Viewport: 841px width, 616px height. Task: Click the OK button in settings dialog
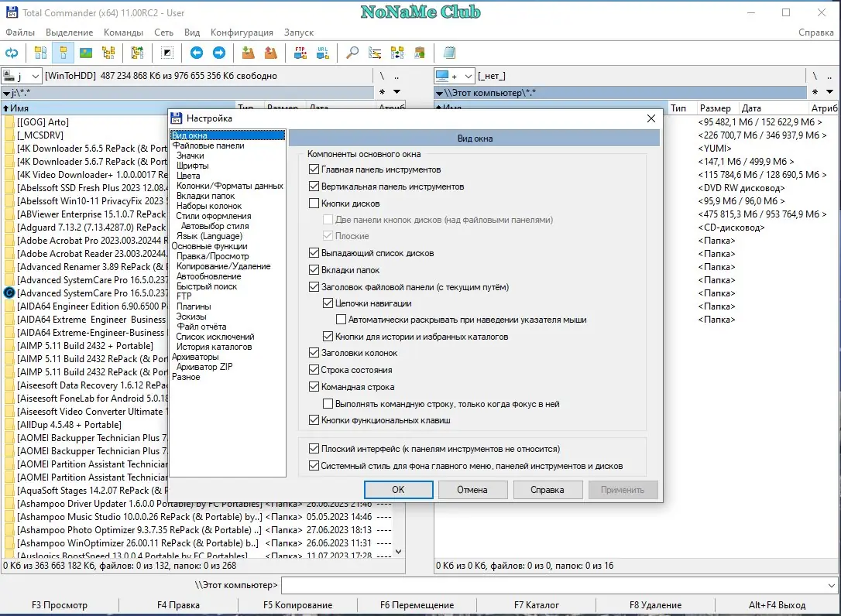[x=398, y=490]
